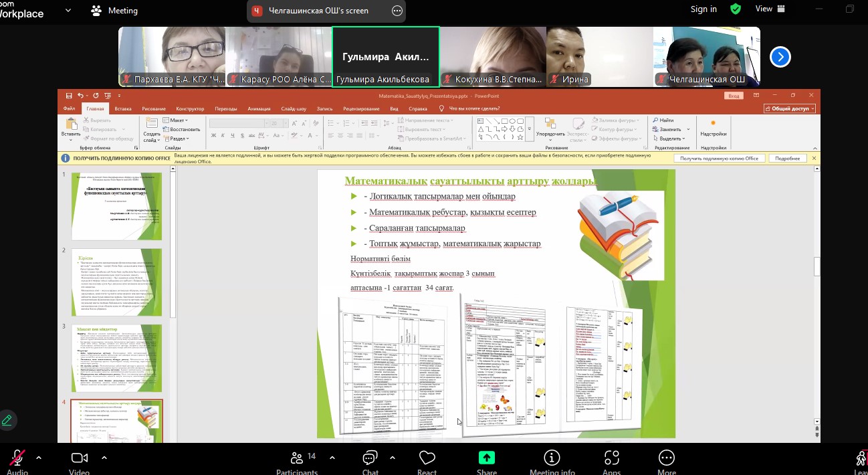Show next participants with blue arrow

click(x=780, y=57)
